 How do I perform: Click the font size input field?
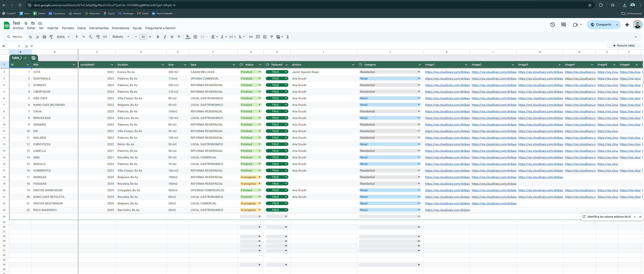point(143,37)
